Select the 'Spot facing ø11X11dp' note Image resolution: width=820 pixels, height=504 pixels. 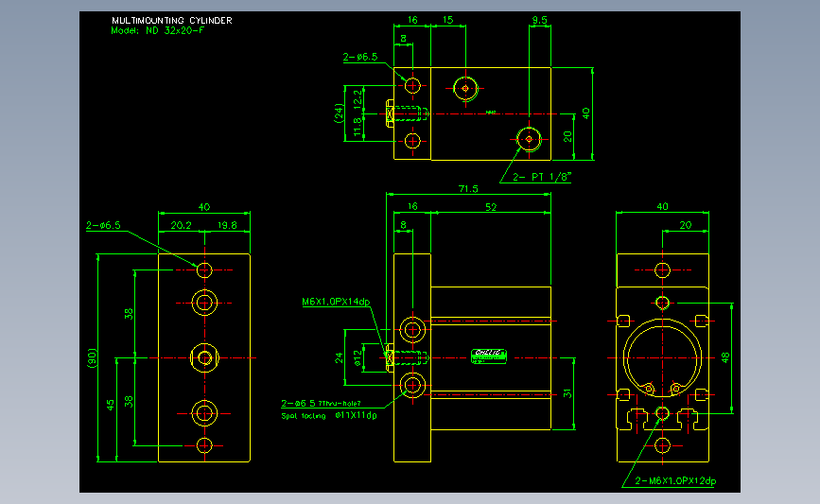point(329,416)
